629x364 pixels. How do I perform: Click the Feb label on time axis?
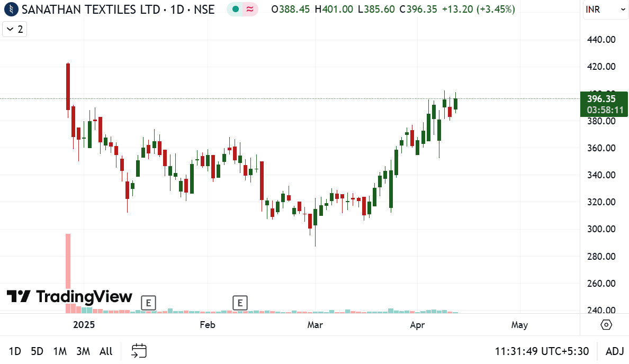pos(208,325)
